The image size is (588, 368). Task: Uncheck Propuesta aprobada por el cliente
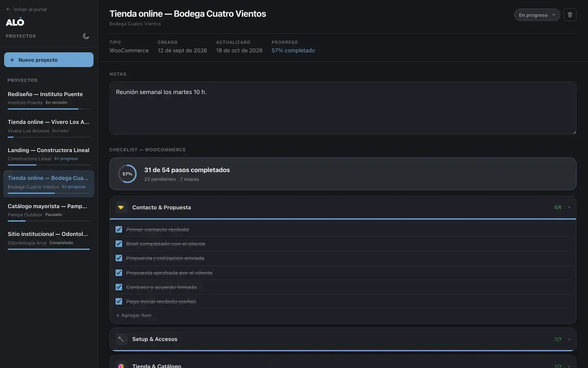pos(119,273)
